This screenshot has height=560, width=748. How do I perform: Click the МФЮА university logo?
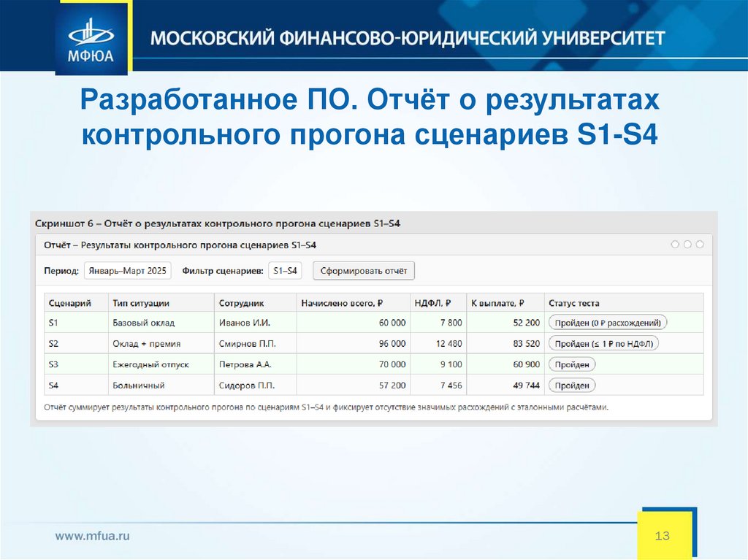click(x=91, y=38)
